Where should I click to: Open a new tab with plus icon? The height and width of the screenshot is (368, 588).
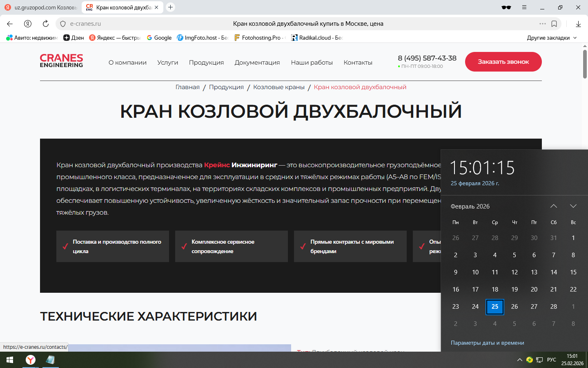coord(171,7)
